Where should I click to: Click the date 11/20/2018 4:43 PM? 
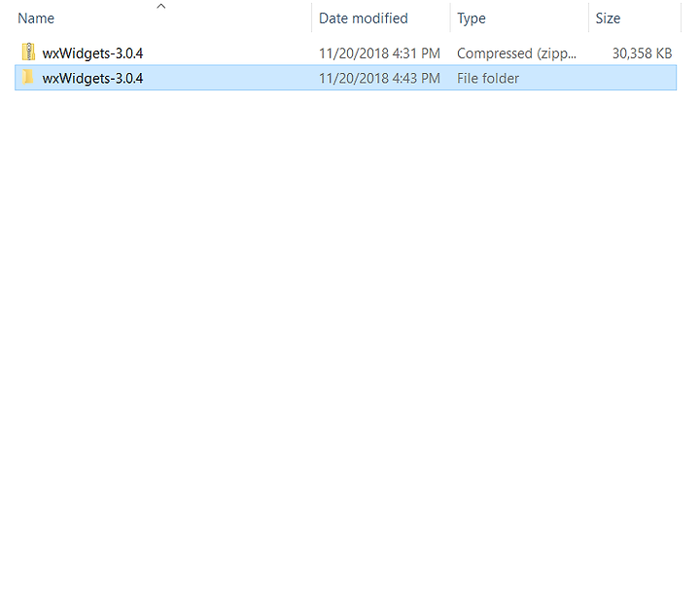[x=379, y=78]
